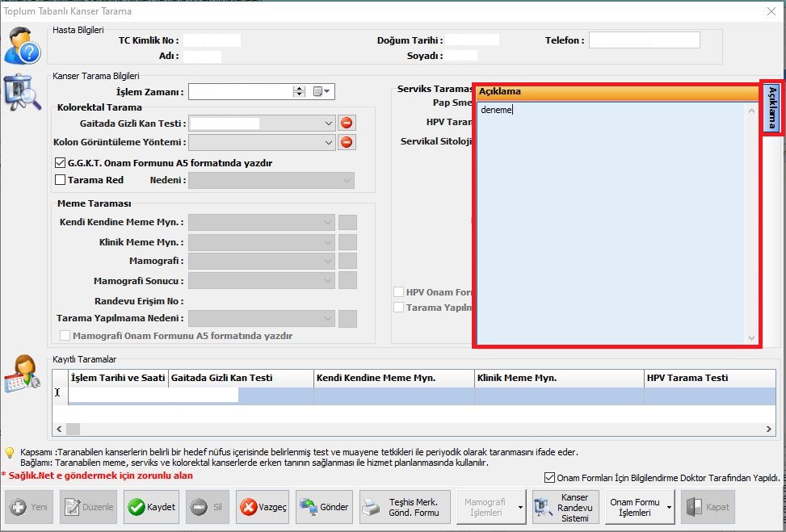
Task: Click the Vazgeç cancel button
Action: coord(262,507)
